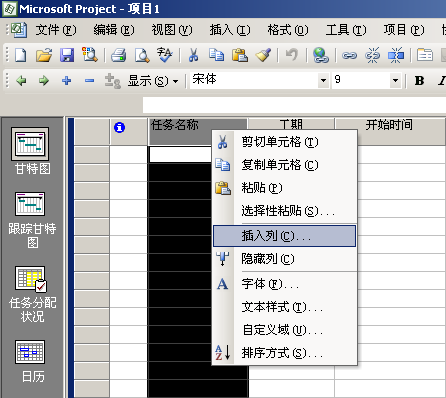Open Task Information icon
Screen dimensions: 446x398
425,55
